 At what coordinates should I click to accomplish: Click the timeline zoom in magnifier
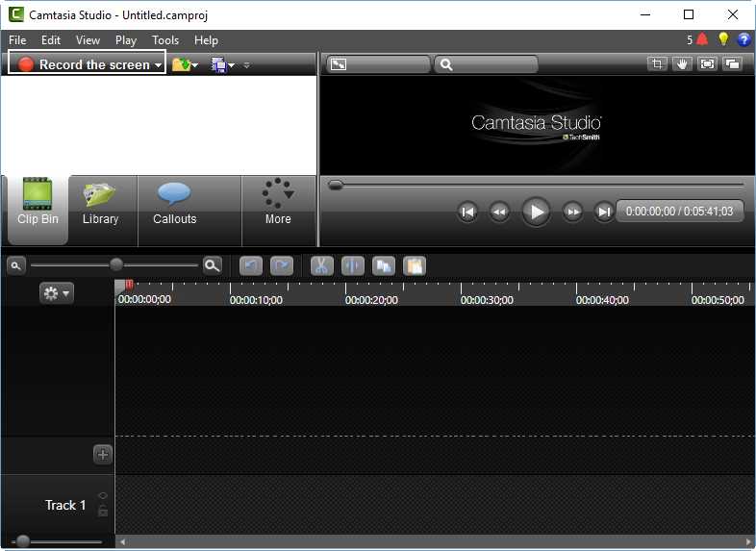coord(213,265)
